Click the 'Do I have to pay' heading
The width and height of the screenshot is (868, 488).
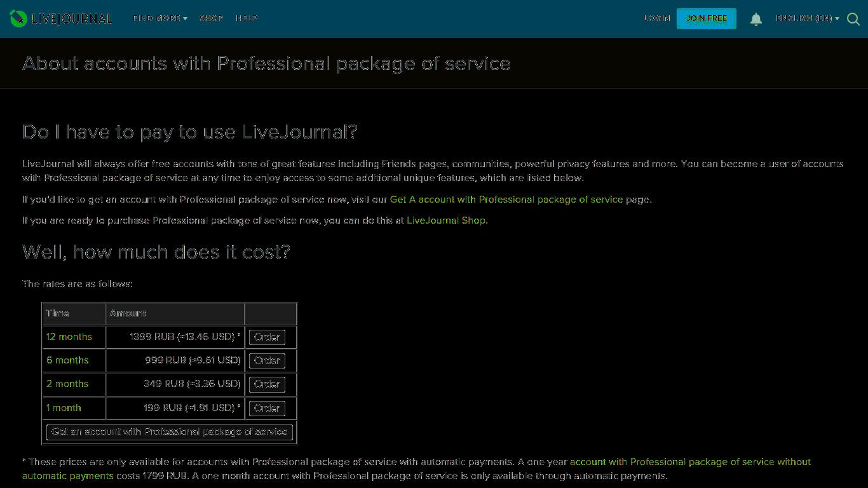click(x=190, y=132)
